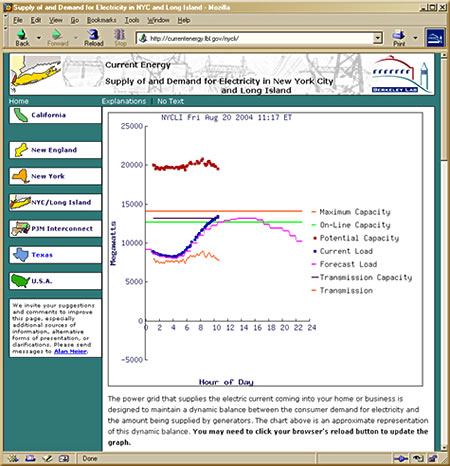Open the Texas link
This screenshot has width=450, height=466.
click(42, 255)
